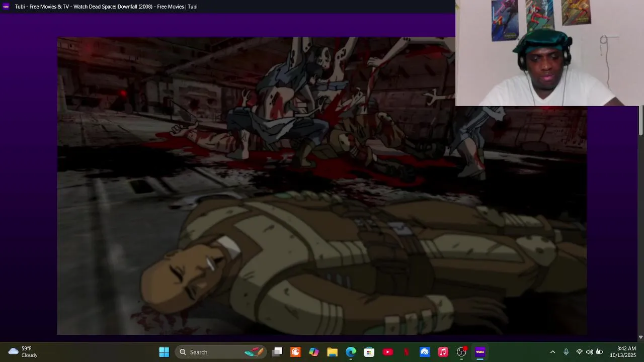Open File Explorer from the taskbar
644x362 pixels.
click(332, 352)
